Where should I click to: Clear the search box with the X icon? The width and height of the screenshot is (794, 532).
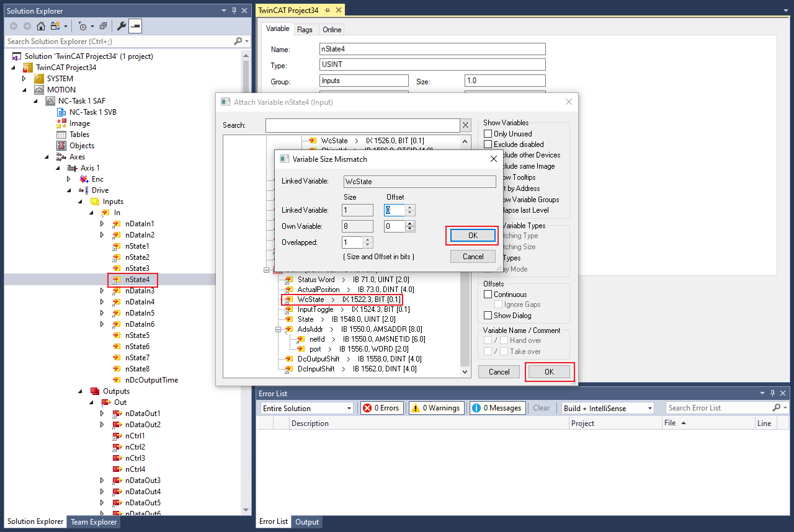click(x=465, y=125)
